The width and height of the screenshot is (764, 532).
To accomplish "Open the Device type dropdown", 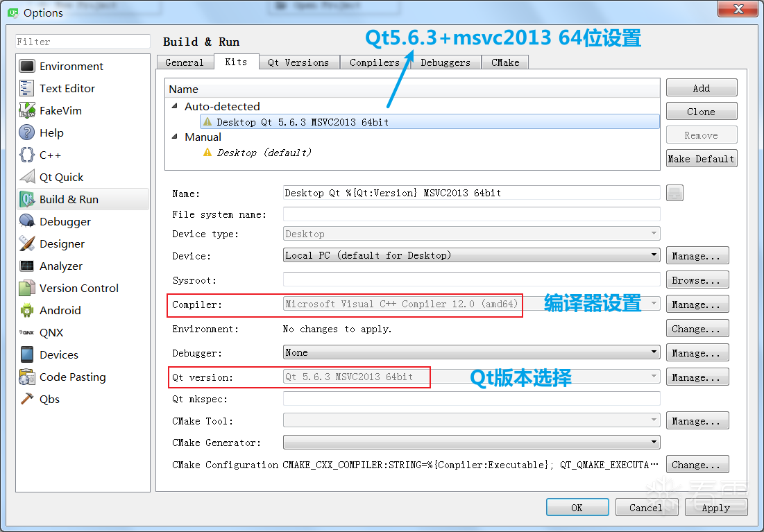I will [471, 234].
